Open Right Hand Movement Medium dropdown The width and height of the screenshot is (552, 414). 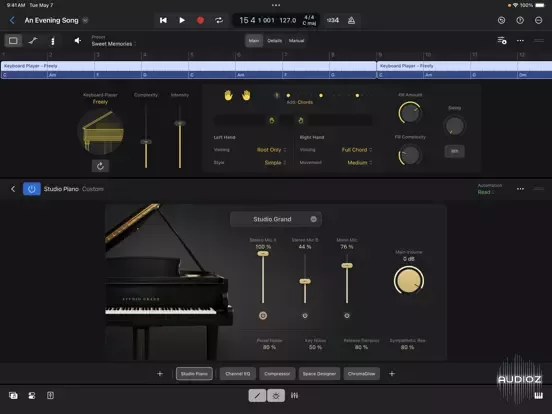(x=359, y=163)
